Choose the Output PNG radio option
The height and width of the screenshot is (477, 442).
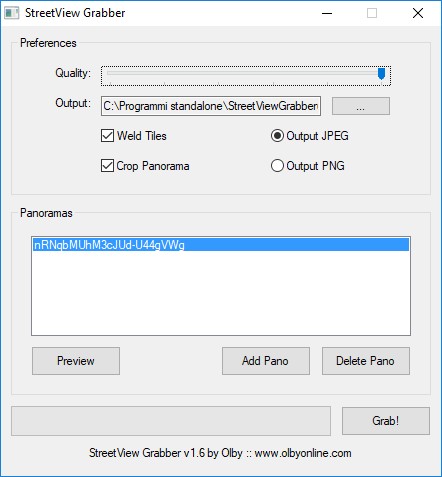277,166
